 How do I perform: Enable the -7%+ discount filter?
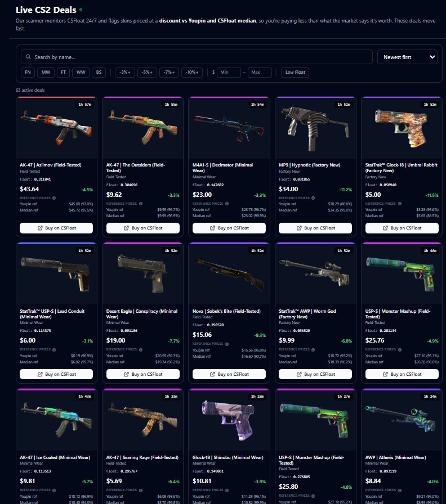point(169,73)
